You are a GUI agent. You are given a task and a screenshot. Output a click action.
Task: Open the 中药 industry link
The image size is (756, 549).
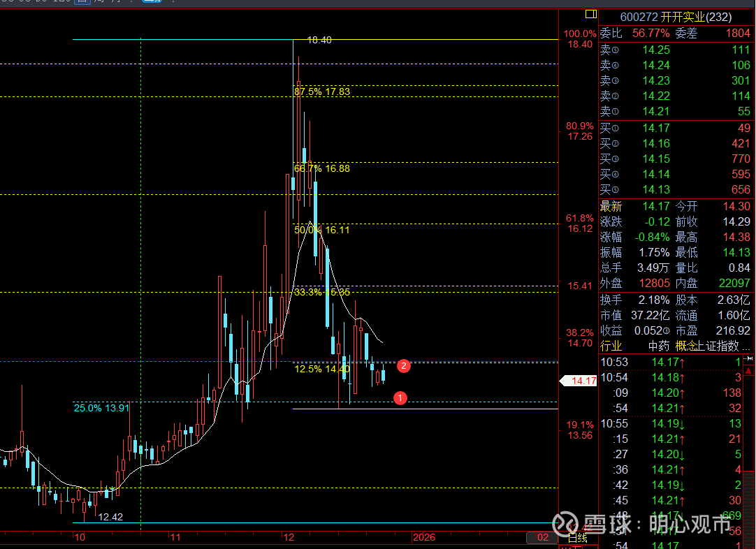coord(659,346)
